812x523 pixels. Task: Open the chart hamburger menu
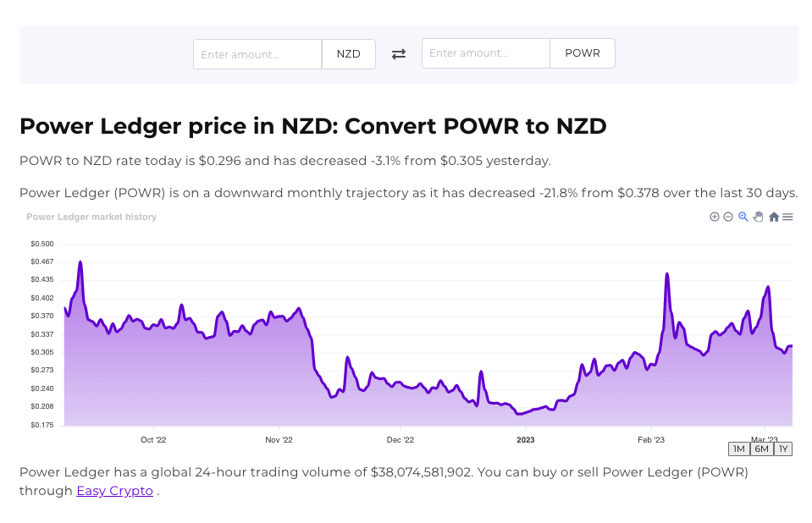(787, 217)
